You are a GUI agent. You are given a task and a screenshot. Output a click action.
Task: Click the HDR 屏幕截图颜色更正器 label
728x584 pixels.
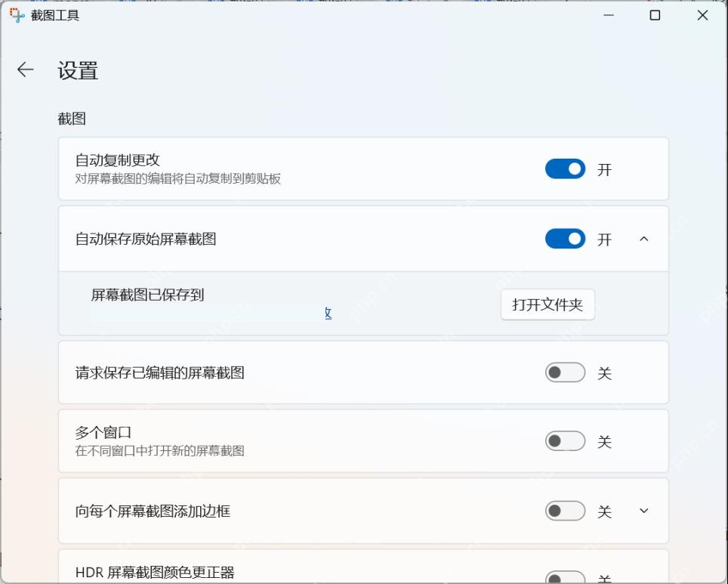pyautogui.click(x=155, y=573)
